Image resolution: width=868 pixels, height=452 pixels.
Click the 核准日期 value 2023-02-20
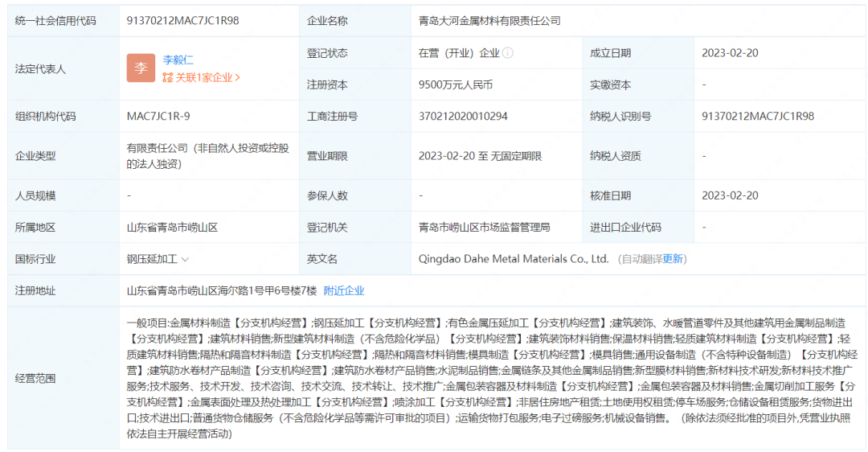click(x=730, y=195)
